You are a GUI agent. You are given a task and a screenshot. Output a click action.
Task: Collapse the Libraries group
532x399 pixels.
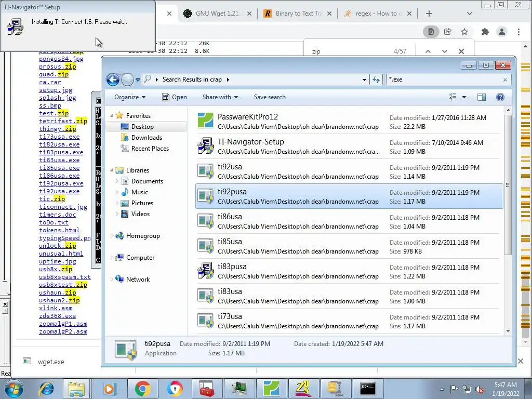pyautogui.click(x=112, y=170)
